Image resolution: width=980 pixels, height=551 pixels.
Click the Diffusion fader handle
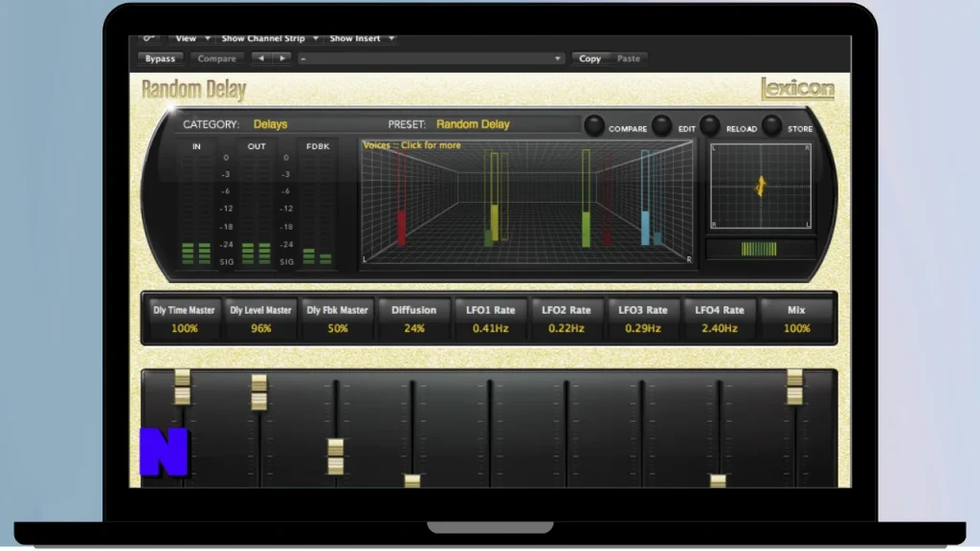click(412, 481)
